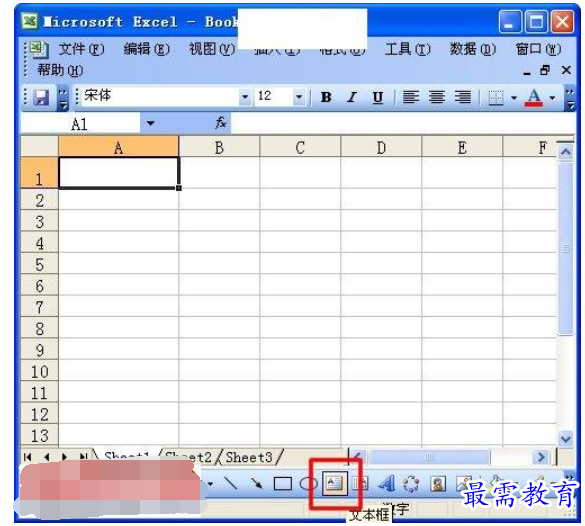Toggle bold formatting
Image resolution: width=585 pixels, height=526 pixels.
[326, 97]
